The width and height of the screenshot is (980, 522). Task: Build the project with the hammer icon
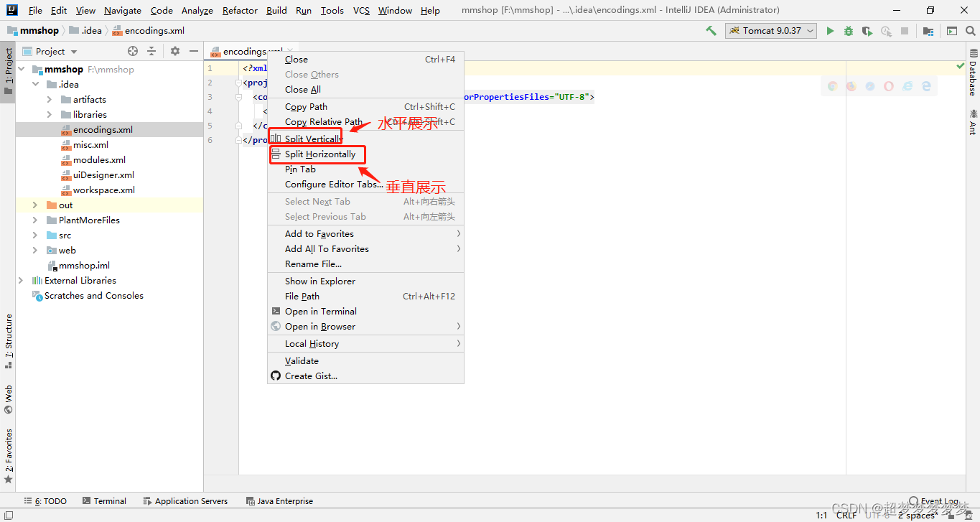click(x=711, y=31)
